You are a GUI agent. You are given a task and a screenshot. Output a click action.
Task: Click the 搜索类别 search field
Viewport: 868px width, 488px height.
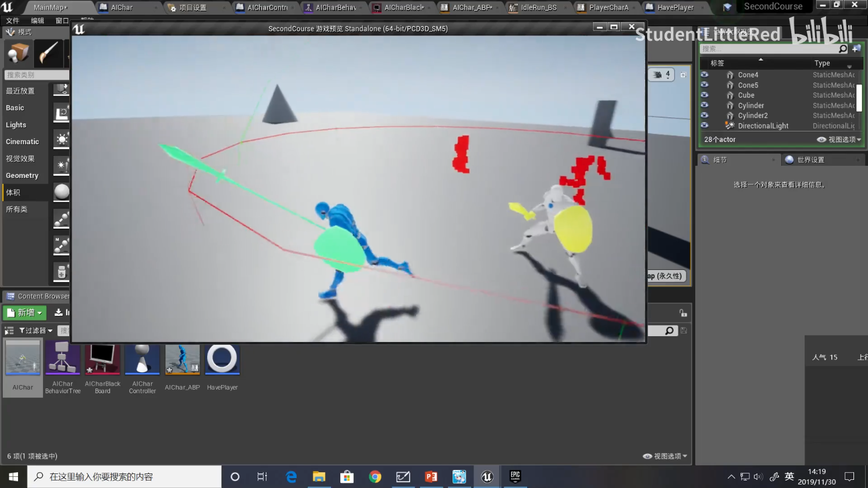click(x=37, y=74)
